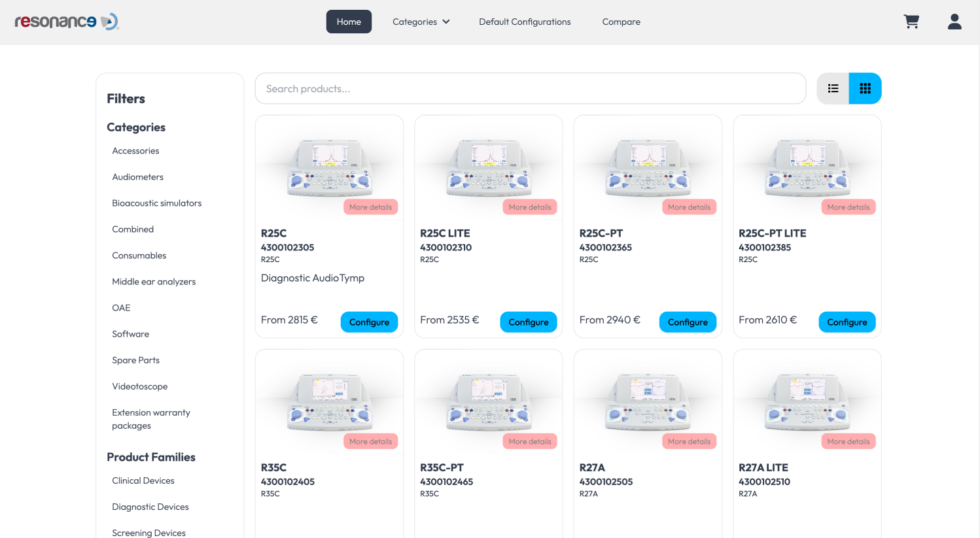Click the price From 2610 €

coord(768,320)
